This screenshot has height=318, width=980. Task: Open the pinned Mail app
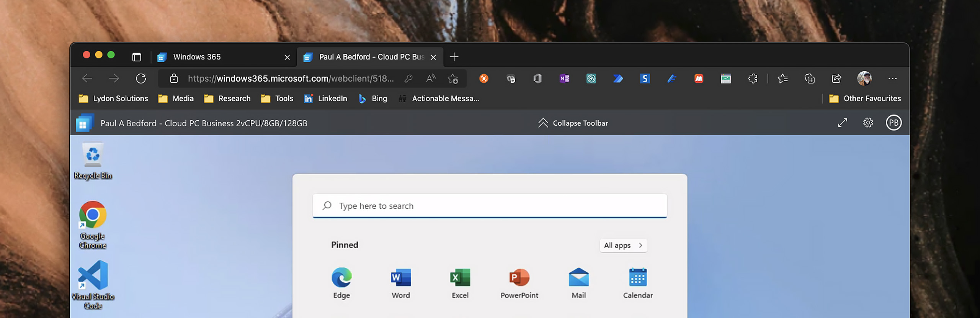pos(579,283)
